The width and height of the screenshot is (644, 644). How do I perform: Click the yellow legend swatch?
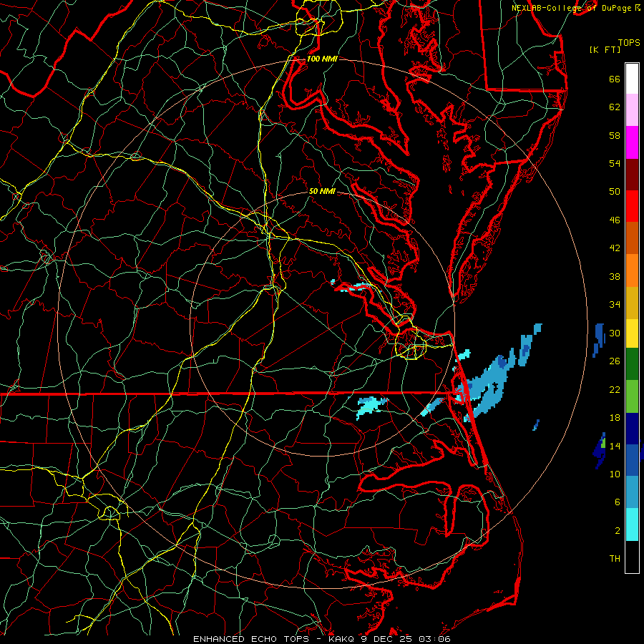(632, 333)
